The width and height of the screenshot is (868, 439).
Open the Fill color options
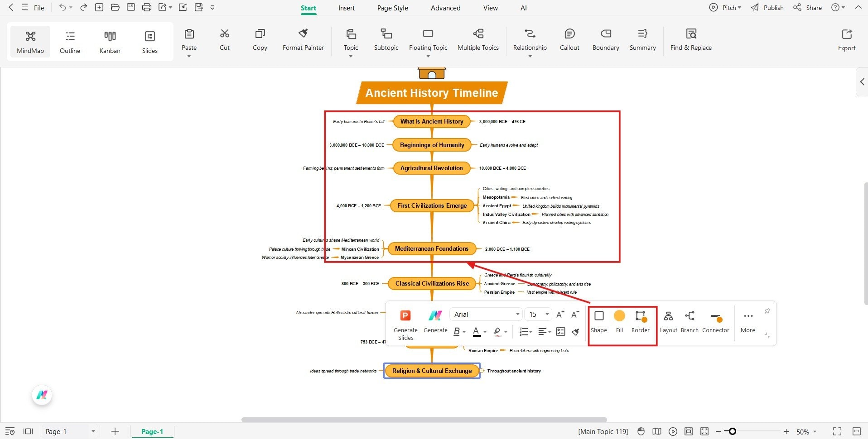(x=619, y=321)
